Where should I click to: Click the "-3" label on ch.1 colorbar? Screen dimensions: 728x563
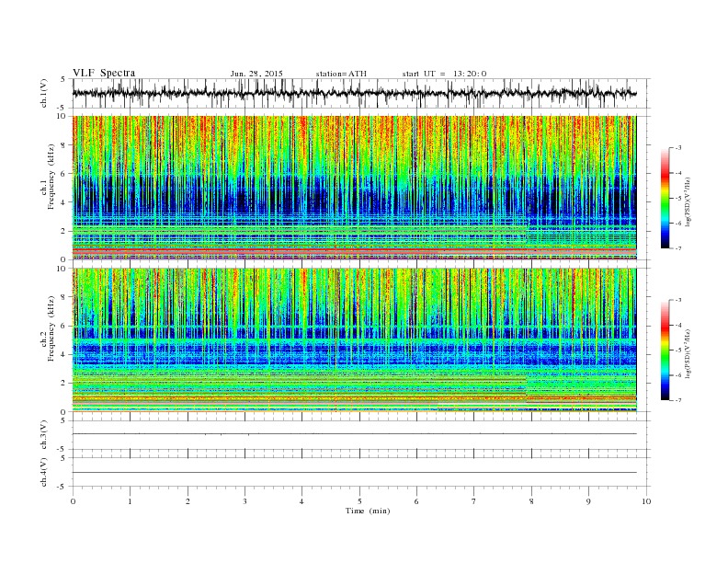[x=678, y=148]
